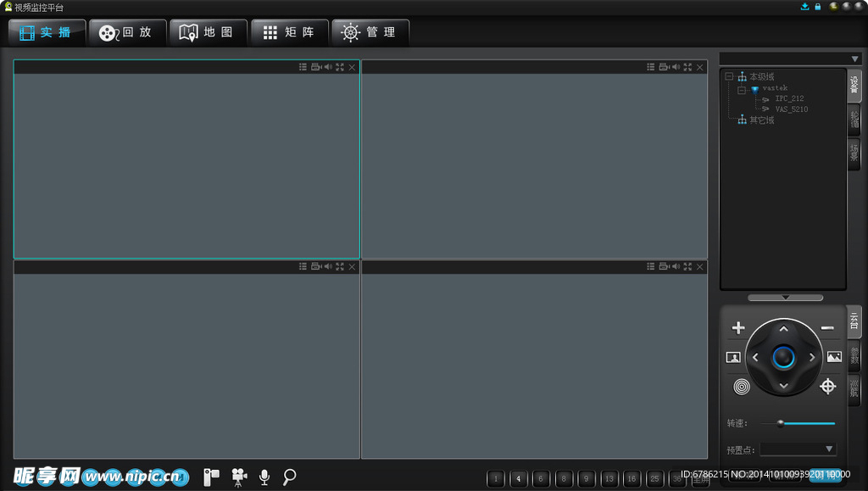Click the microphone talk icon
The height and width of the screenshot is (491, 868).
(264, 477)
